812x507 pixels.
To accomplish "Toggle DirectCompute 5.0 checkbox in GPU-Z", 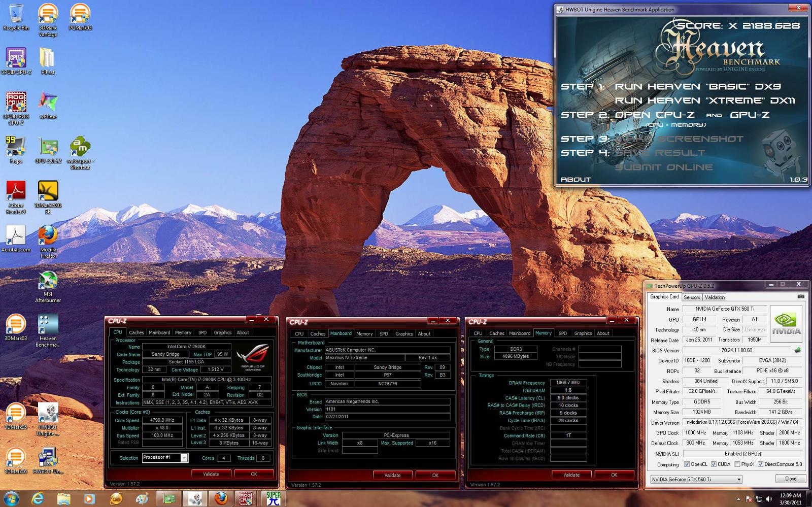I will [760, 464].
